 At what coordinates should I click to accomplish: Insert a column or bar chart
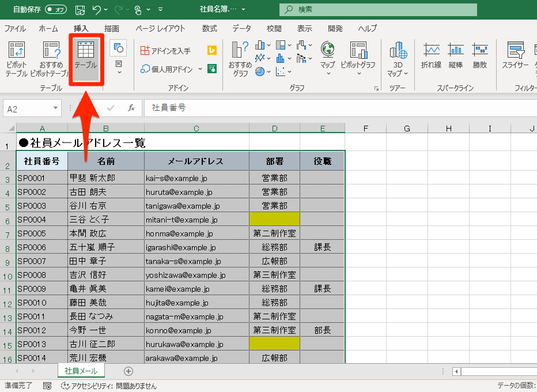(260, 45)
